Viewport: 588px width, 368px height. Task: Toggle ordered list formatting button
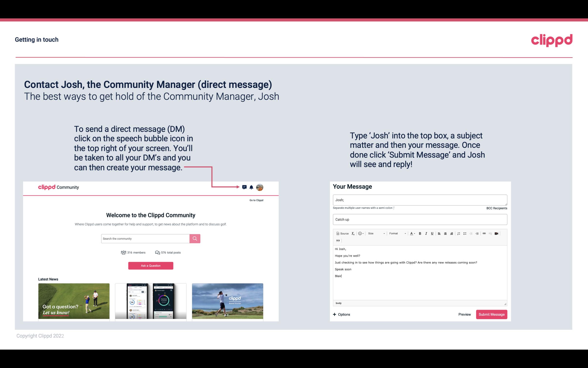tap(458, 233)
